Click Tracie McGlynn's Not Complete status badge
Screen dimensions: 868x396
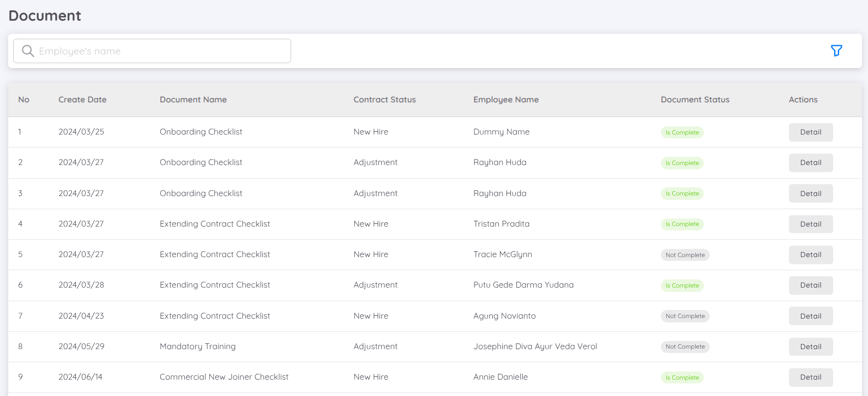[x=685, y=255]
